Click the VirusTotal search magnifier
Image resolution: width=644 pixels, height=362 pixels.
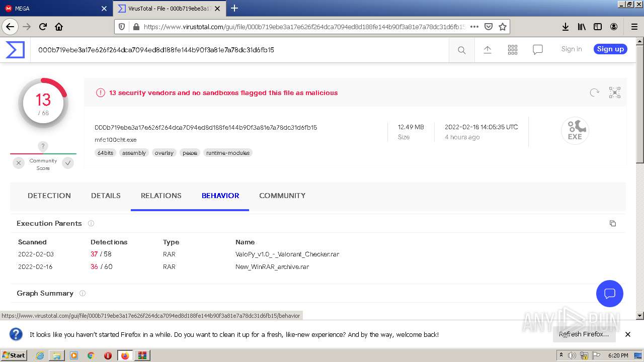pos(461,50)
